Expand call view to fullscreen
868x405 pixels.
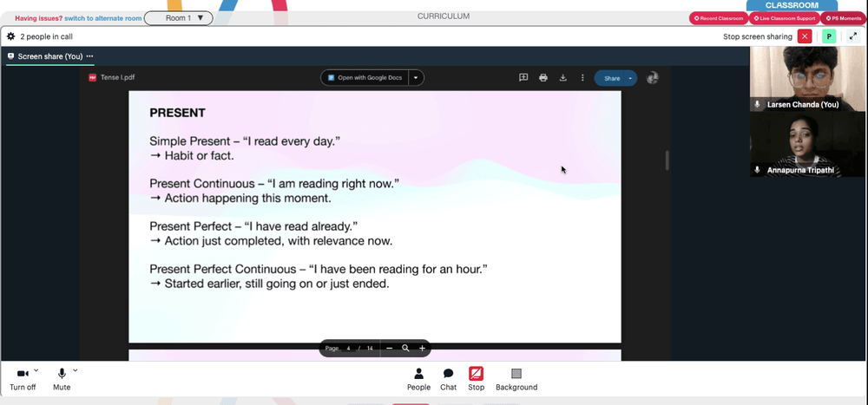852,36
